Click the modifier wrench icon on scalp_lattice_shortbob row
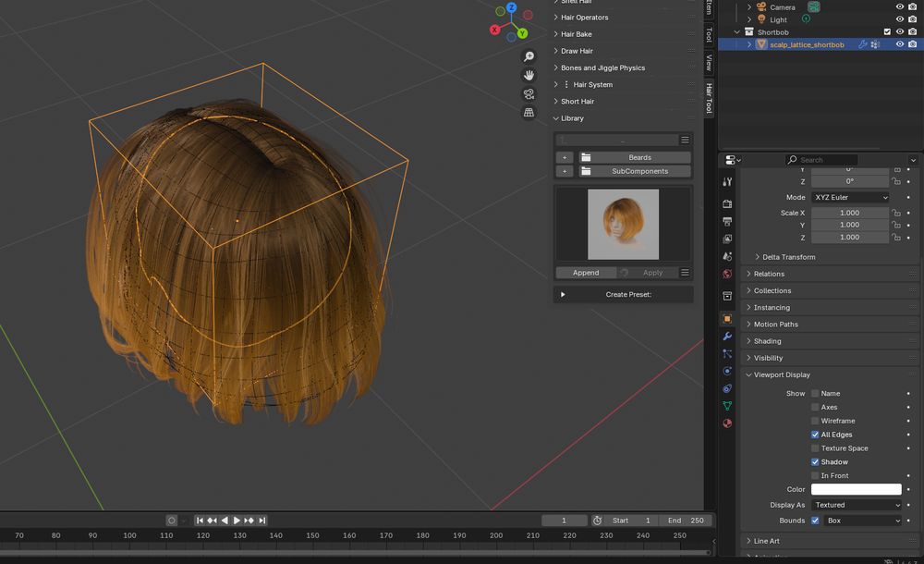This screenshot has height=564, width=924. pos(863,44)
